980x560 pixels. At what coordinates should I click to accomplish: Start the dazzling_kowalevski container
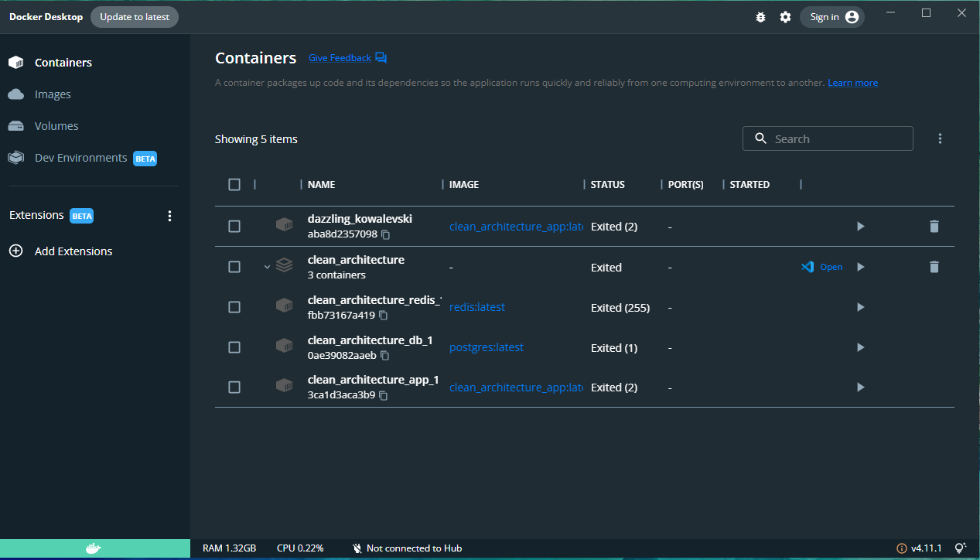[860, 226]
